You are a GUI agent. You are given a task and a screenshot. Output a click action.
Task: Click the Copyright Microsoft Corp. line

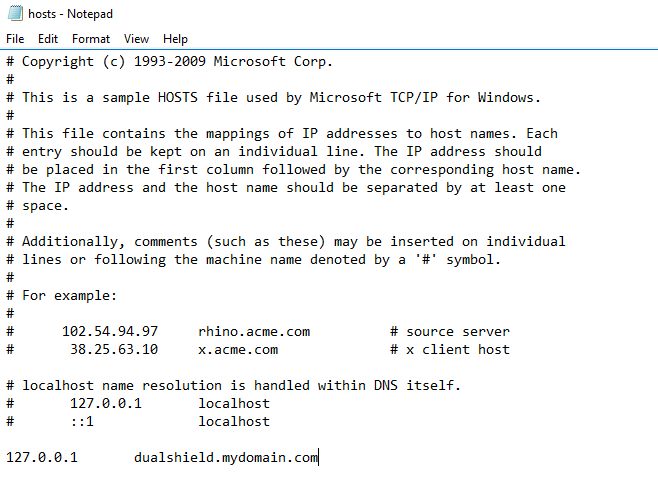(x=178, y=62)
